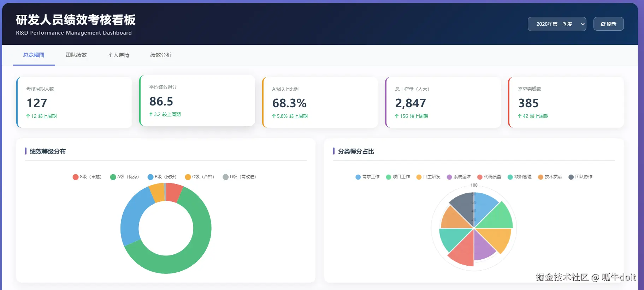
Task: Hide the A级（优秀）series via legend
Action: (x=125, y=177)
